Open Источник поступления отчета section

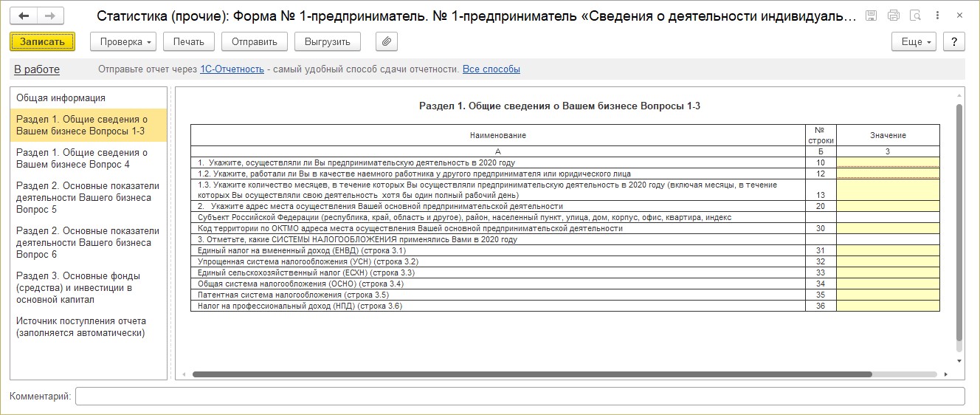click(x=89, y=326)
